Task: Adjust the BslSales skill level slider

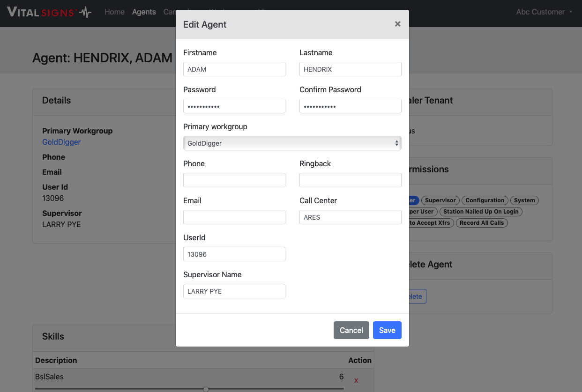Action: [x=206, y=389]
